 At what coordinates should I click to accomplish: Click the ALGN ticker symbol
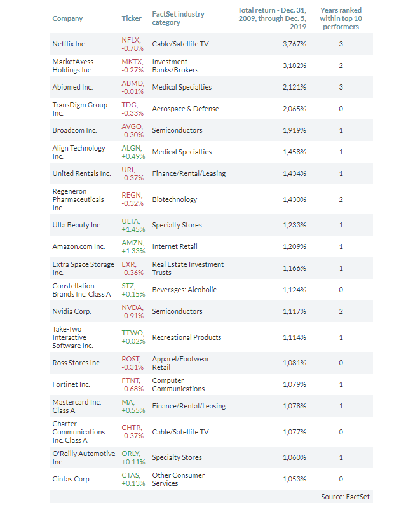pyautogui.click(x=132, y=148)
